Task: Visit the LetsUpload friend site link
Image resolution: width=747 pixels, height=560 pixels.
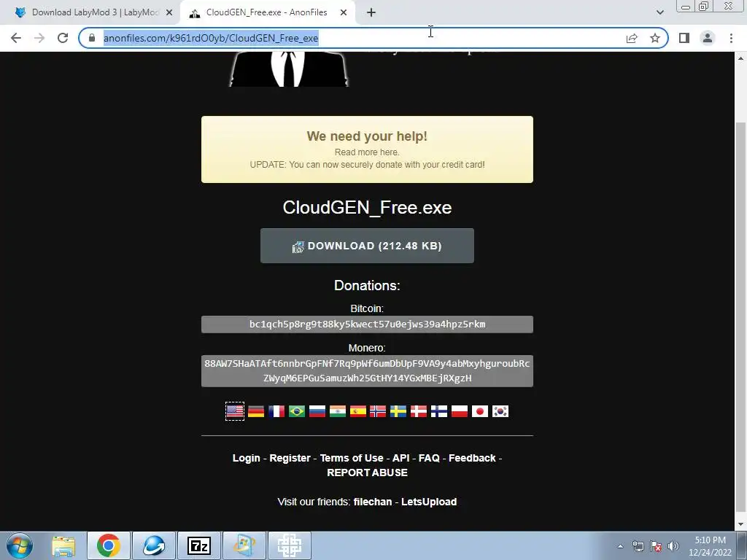Action: point(429,502)
